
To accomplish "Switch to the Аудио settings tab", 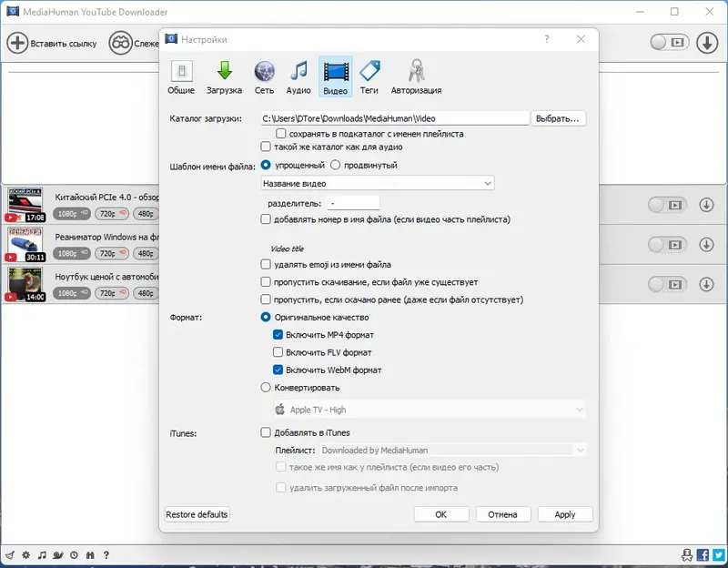I will click(x=298, y=77).
